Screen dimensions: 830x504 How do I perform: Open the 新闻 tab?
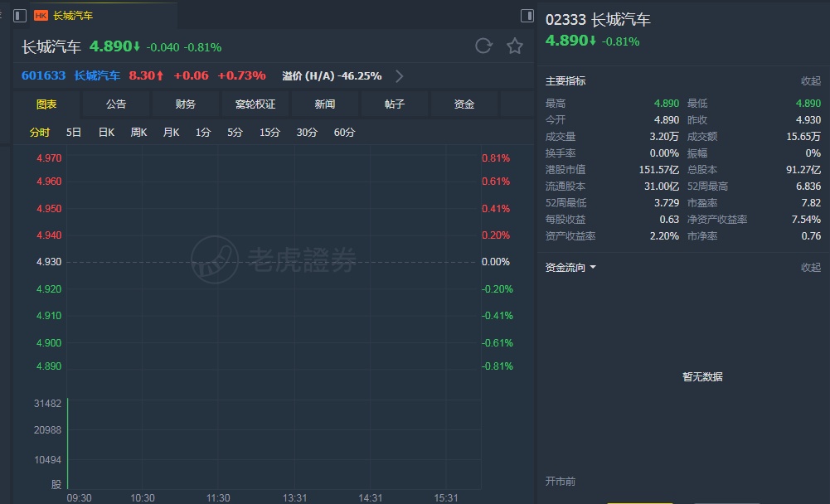324,104
